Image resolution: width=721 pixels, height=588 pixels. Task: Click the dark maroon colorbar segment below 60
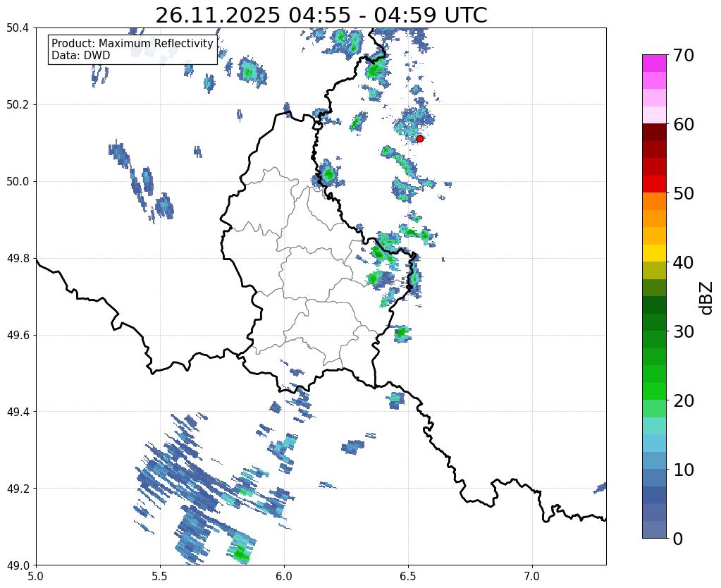(654, 133)
